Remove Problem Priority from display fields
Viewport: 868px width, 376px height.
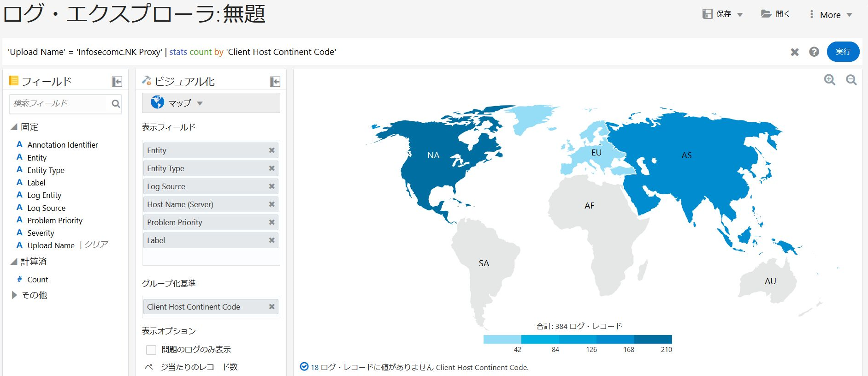(272, 222)
